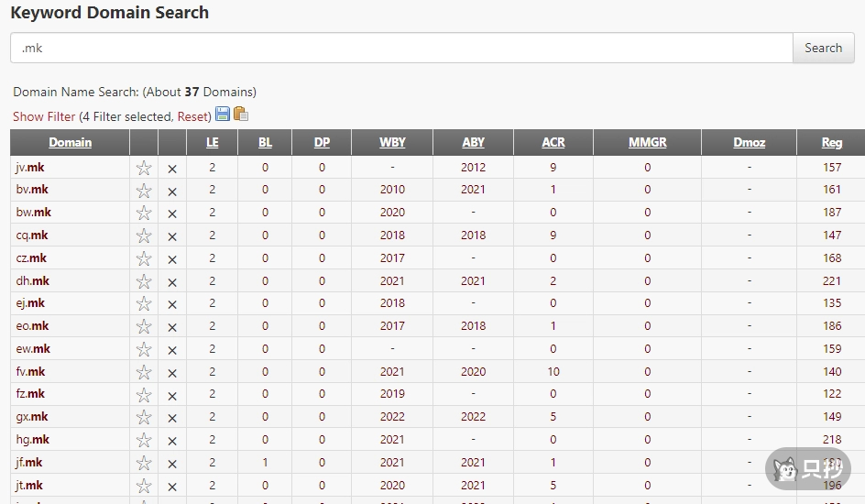
Task: Favorite the jv.mk domain with its star
Action: click(x=144, y=168)
